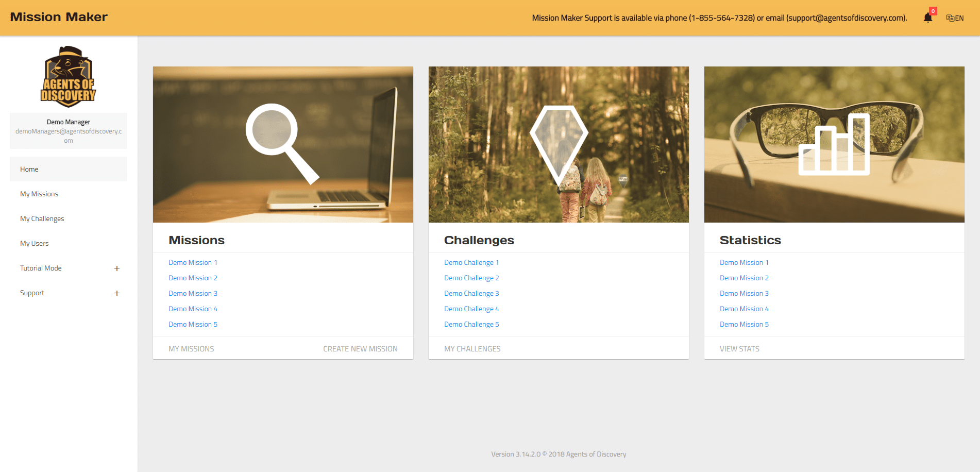The image size is (980, 472).
Task: Open Demo Mission 3 under Missions
Action: click(x=193, y=293)
